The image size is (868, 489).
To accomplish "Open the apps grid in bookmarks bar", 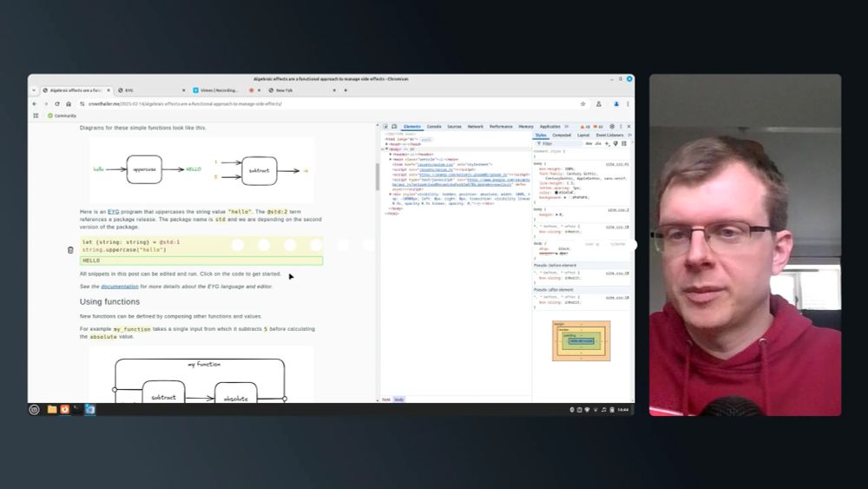I will coord(36,116).
